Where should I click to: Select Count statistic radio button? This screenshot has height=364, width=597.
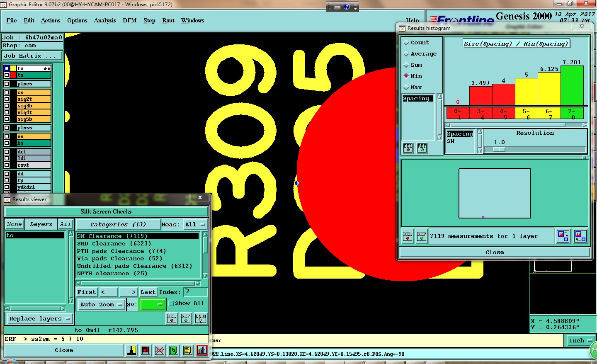click(406, 43)
